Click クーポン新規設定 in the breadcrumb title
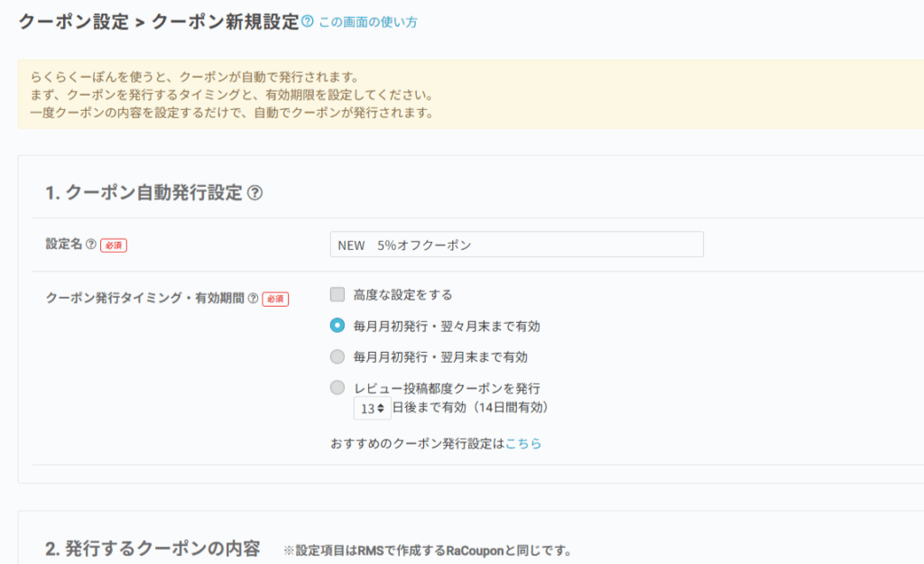 [x=225, y=22]
